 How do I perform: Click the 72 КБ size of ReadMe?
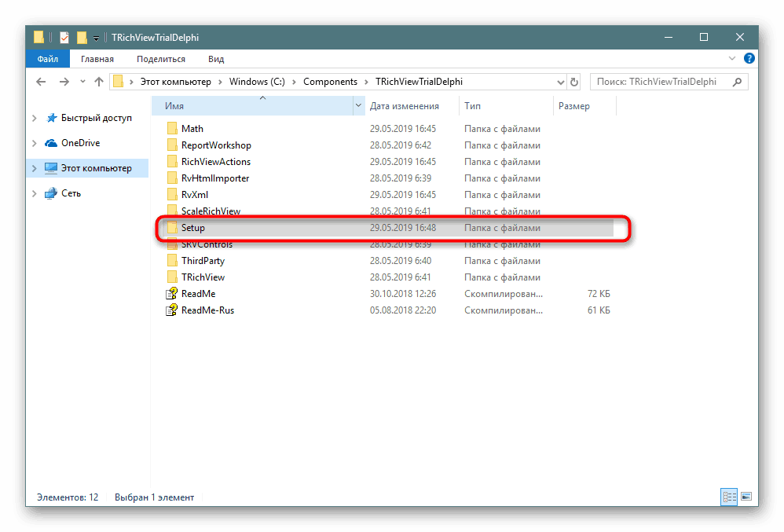coord(599,293)
